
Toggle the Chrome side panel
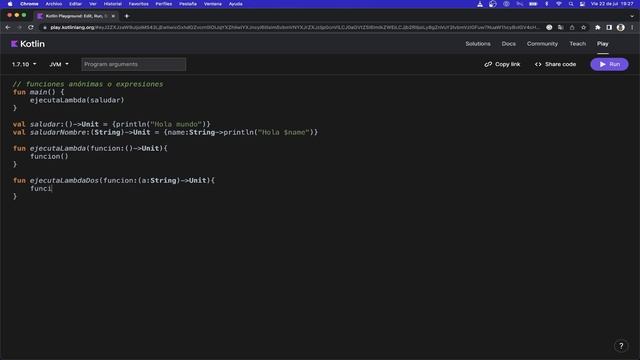click(609, 27)
